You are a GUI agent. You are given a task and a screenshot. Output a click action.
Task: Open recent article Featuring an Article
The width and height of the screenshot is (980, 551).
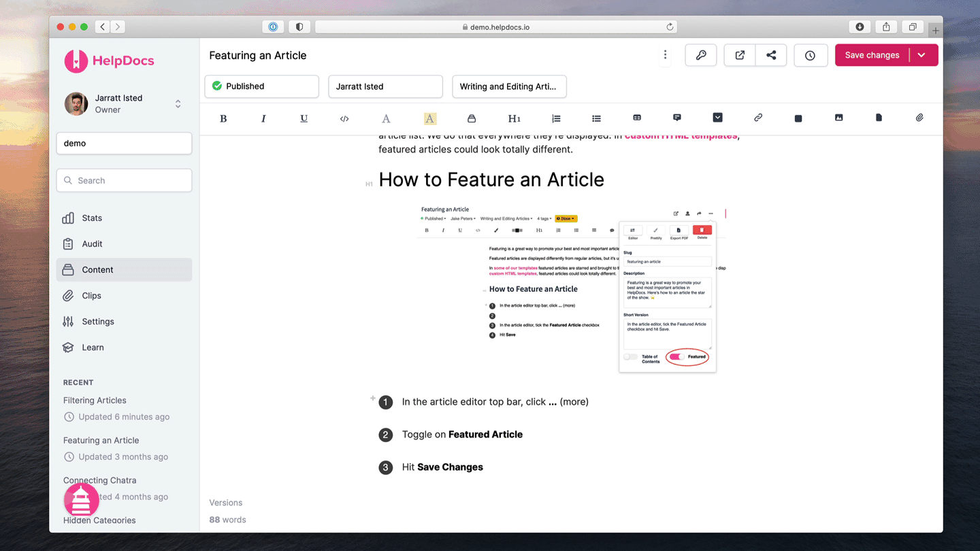pos(101,440)
